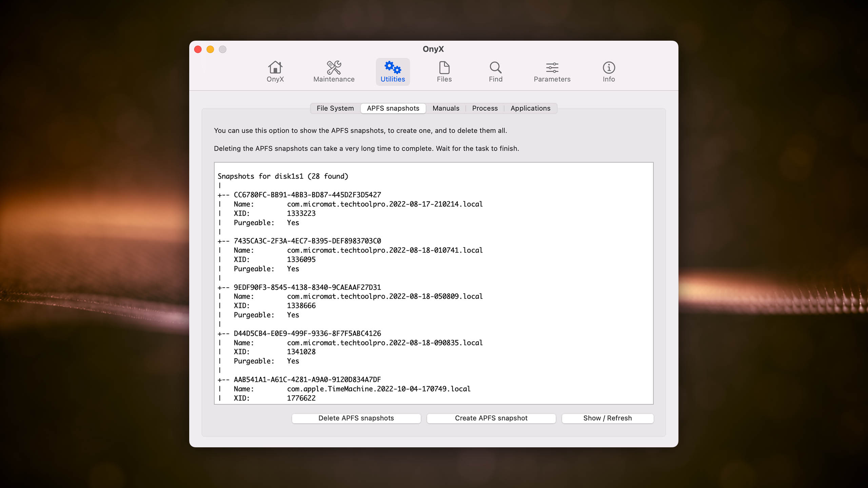The height and width of the screenshot is (488, 868).
Task: Open the Info icon
Action: click(x=609, y=72)
